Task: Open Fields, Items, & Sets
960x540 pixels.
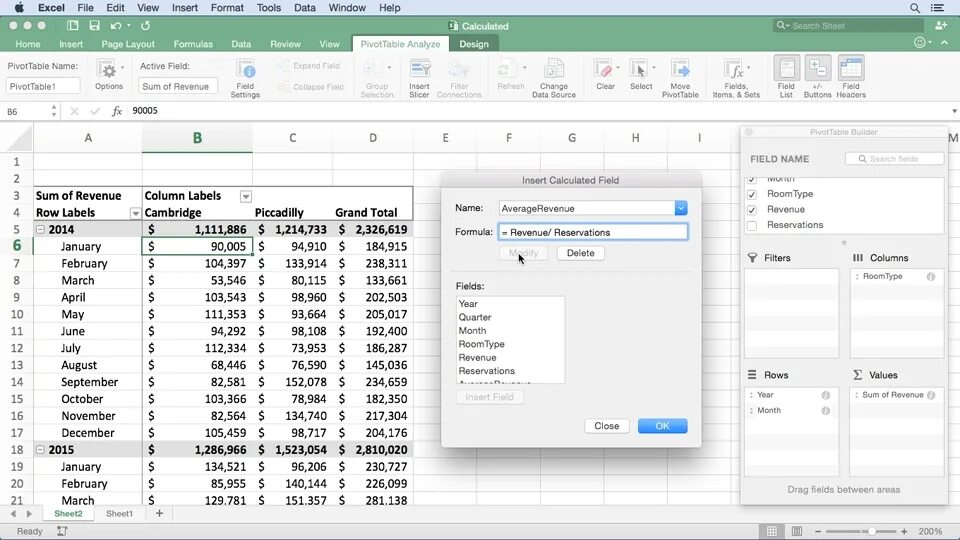Action: point(736,78)
